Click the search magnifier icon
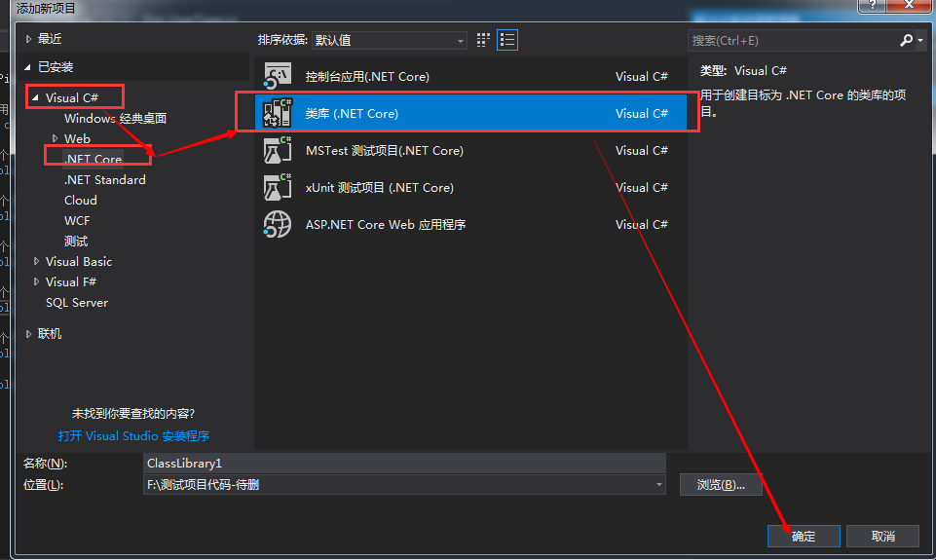 click(x=906, y=40)
